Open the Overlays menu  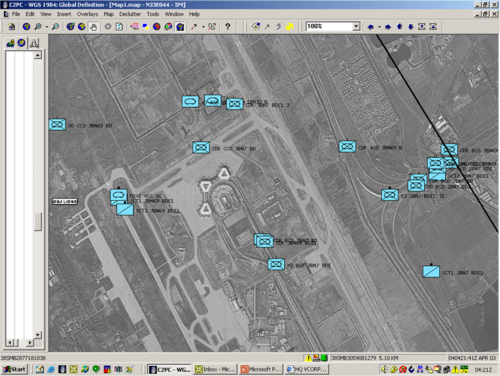pyautogui.click(x=87, y=14)
